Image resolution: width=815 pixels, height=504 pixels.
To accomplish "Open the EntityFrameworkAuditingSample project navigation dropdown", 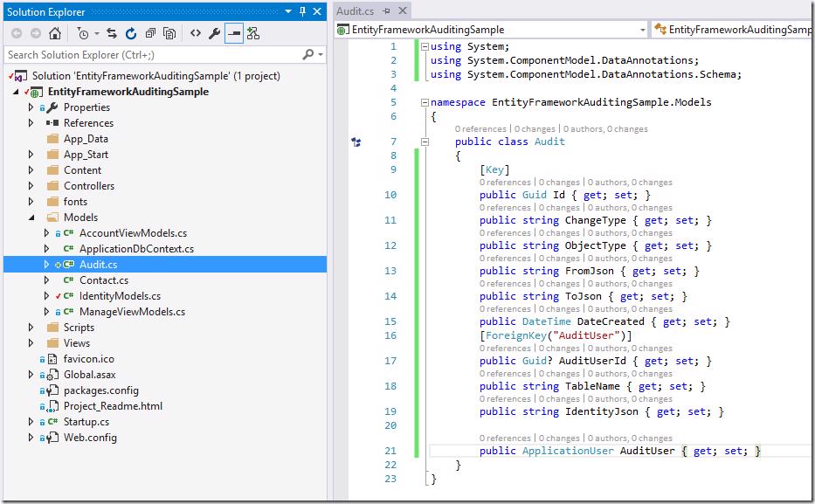I will pyautogui.click(x=642, y=30).
